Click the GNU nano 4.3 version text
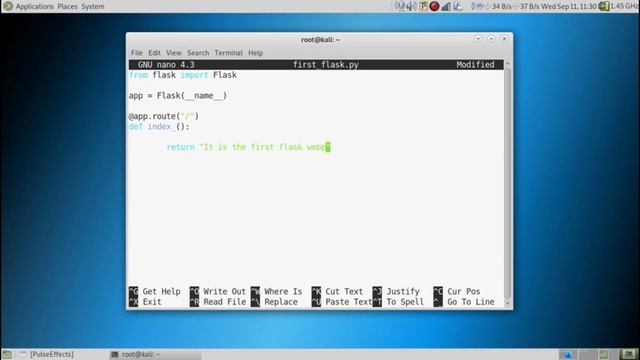640x360 pixels. pos(166,64)
